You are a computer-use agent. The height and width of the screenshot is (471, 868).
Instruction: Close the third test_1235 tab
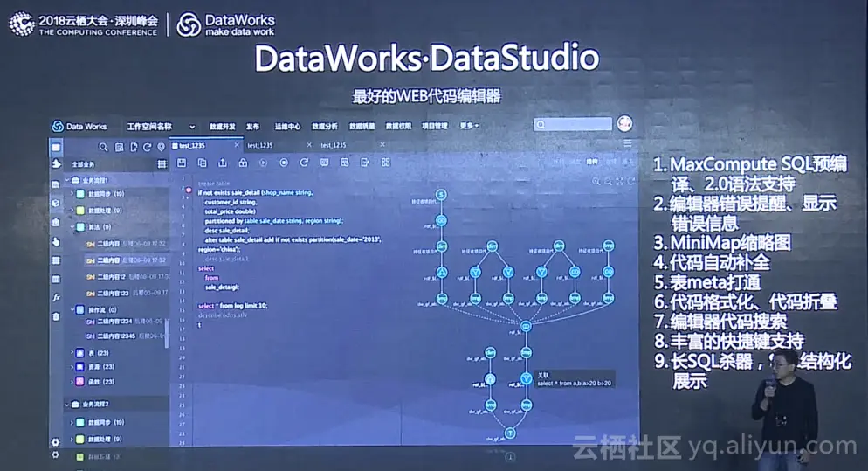382,145
